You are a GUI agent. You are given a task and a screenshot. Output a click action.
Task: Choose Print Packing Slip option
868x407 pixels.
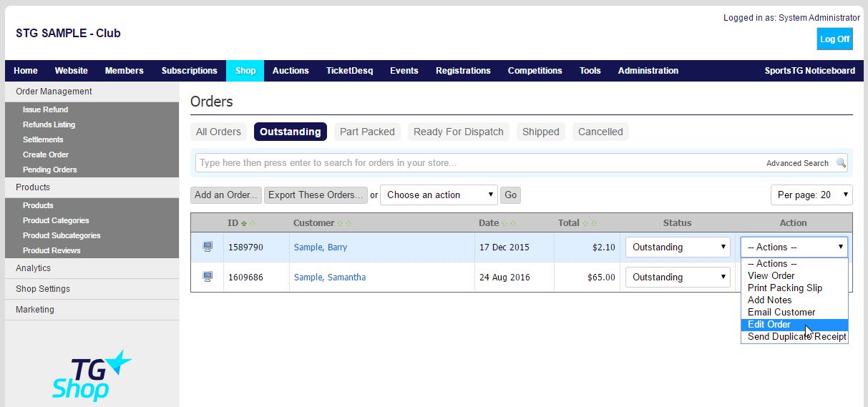pos(794,288)
